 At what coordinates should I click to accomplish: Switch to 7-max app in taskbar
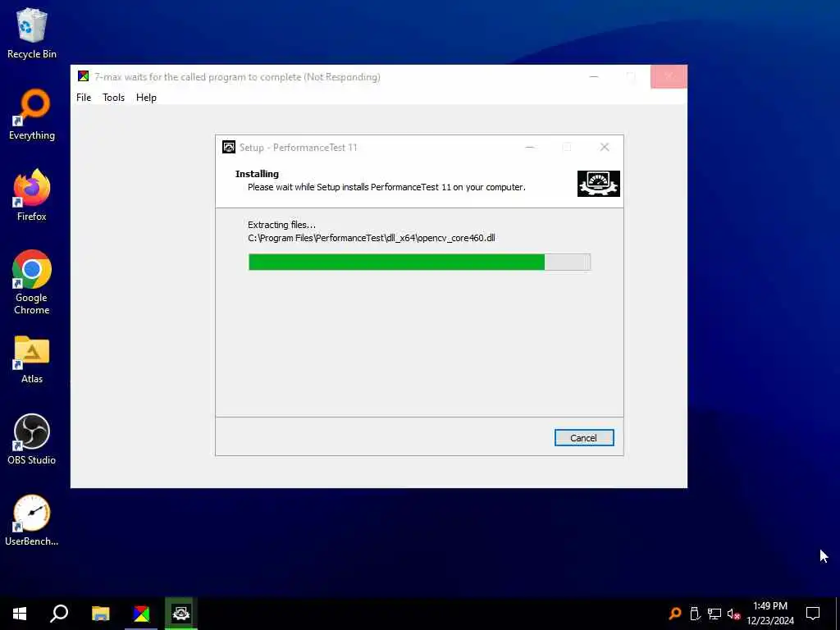141,614
